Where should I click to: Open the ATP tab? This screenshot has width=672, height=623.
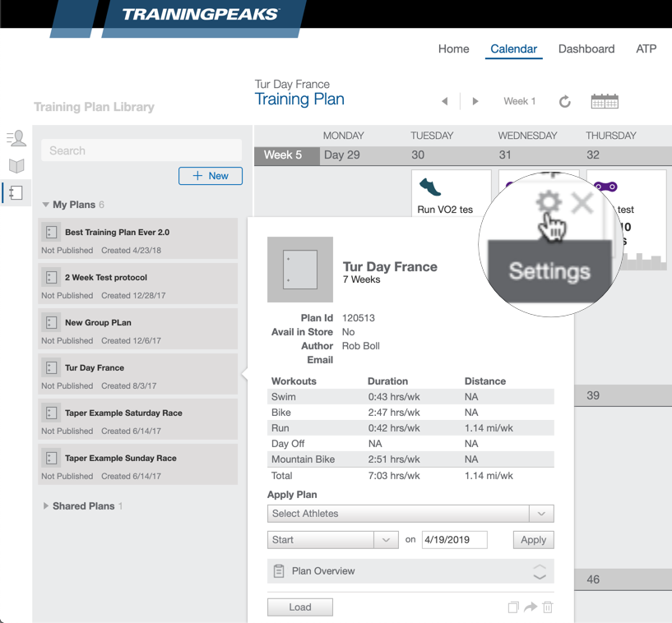pos(646,48)
